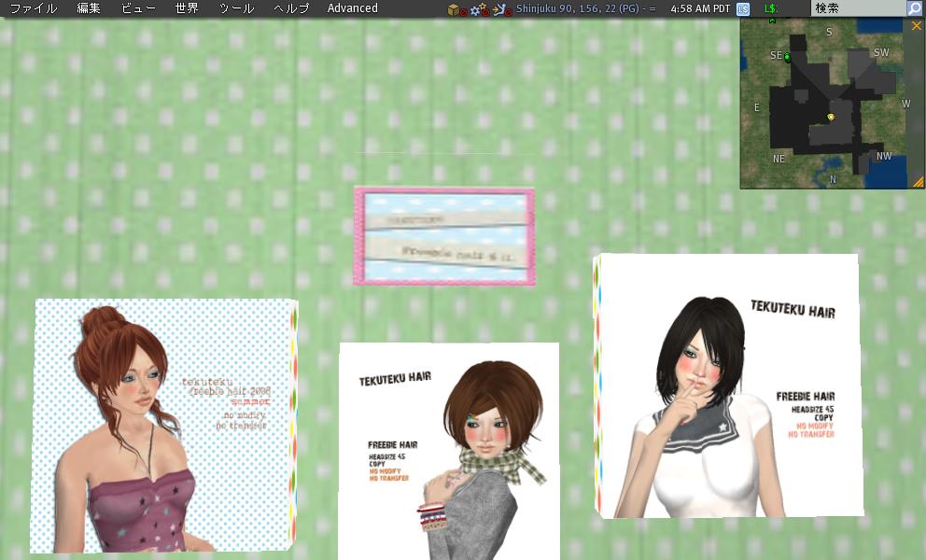Viewport: 926px width, 560px height.
Task: Click the blue L$ buy currency icon
Action: point(743,8)
